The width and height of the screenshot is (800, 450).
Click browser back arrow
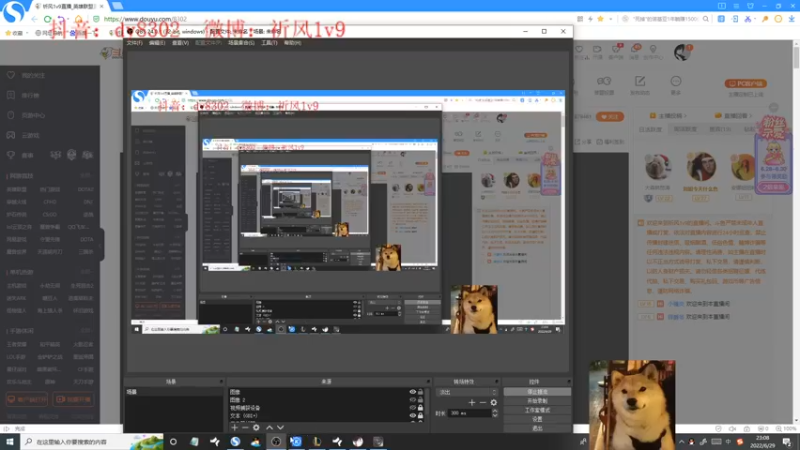click(34, 19)
